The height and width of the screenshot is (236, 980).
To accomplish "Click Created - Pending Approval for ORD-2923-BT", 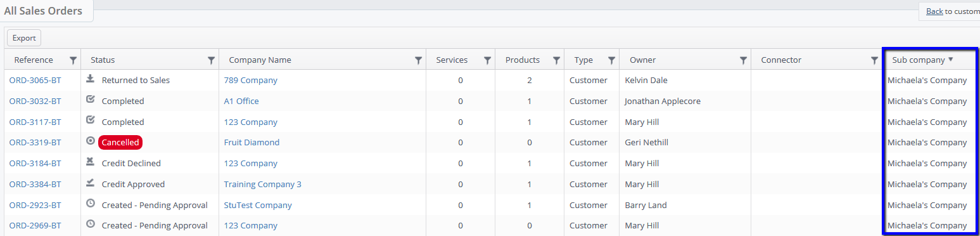I will [155, 206].
